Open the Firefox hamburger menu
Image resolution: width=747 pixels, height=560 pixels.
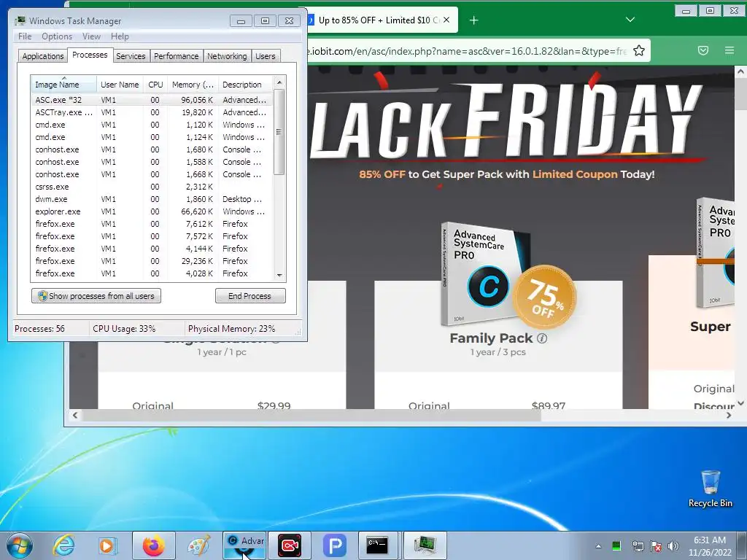coord(729,50)
